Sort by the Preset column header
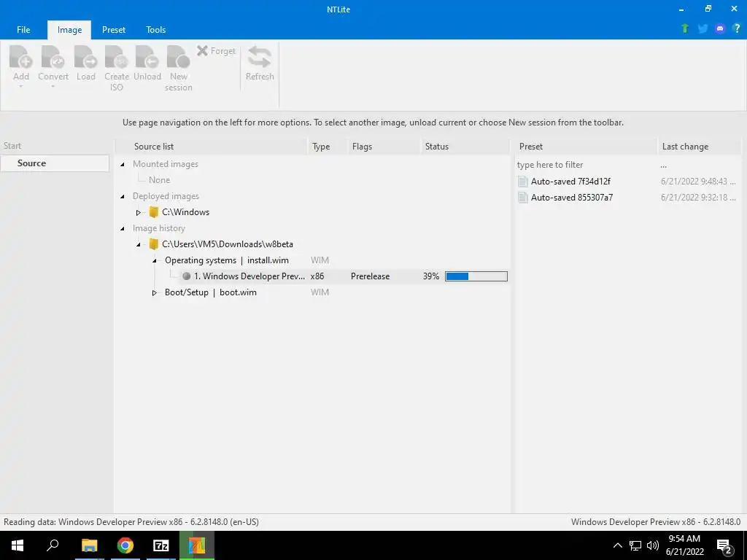Screen dimensions: 747x560 586,146
